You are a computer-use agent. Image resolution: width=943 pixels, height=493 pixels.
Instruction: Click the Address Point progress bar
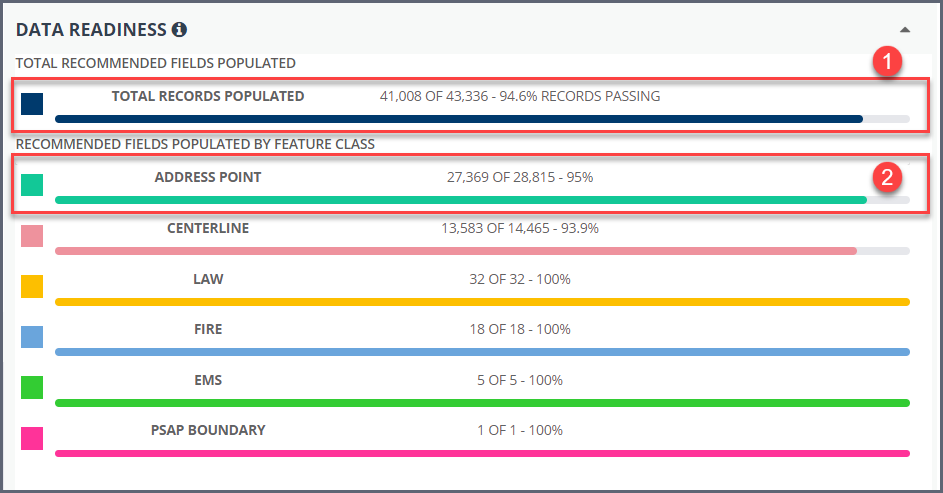[482, 200]
